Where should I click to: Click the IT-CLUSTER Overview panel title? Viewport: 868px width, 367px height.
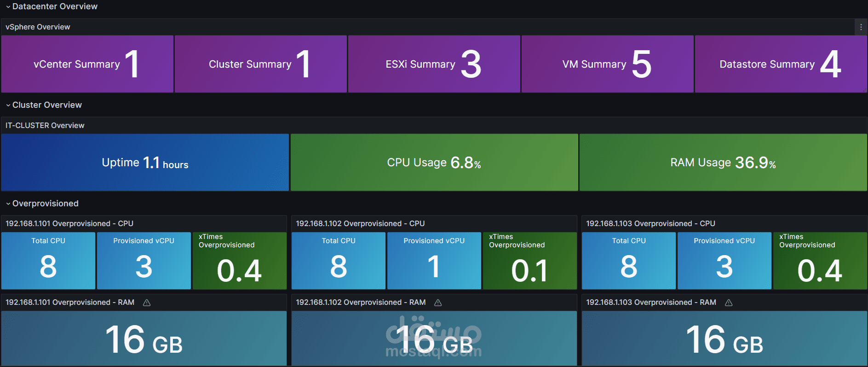[x=45, y=125]
